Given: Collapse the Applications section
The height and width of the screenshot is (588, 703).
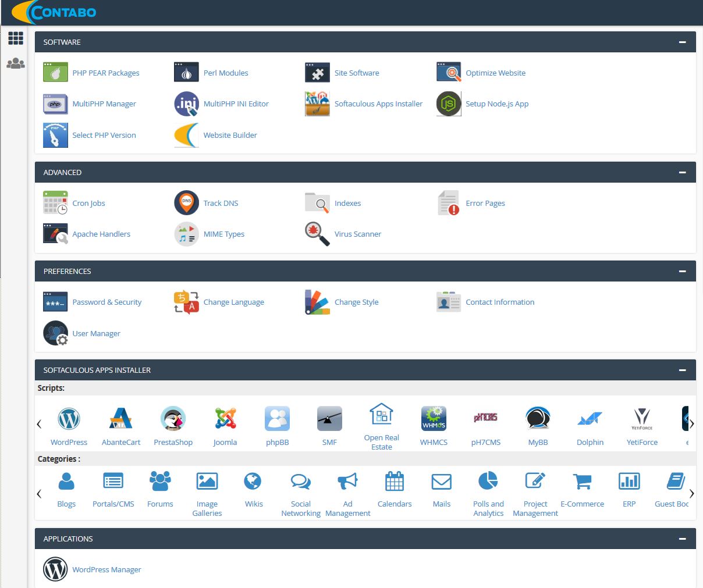Looking at the screenshot, I should pyautogui.click(x=683, y=539).
